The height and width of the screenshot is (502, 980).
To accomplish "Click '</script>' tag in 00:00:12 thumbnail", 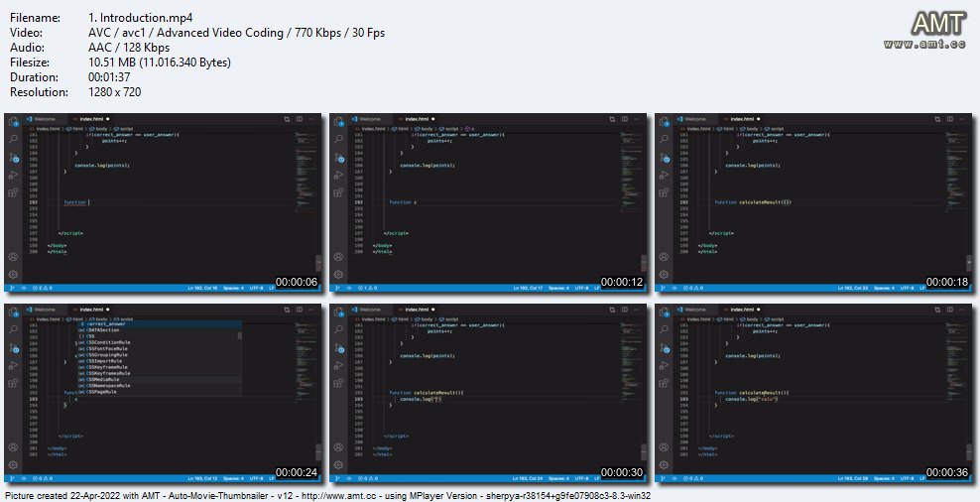I will (x=396, y=233).
